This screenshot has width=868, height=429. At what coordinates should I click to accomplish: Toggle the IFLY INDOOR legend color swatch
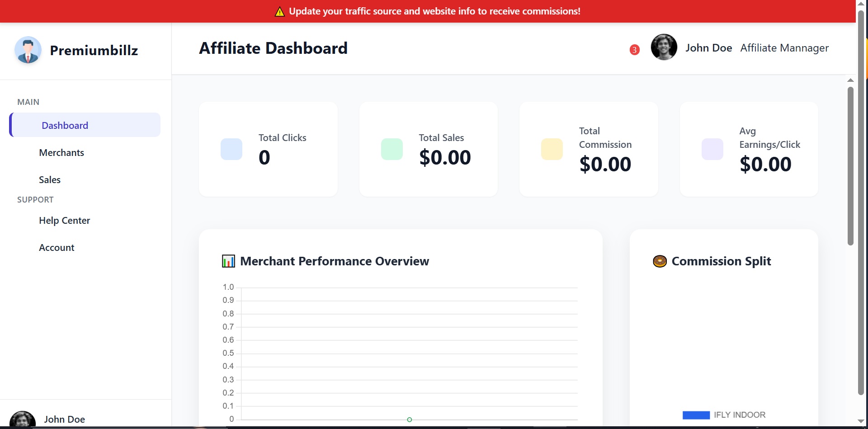coord(696,415)
